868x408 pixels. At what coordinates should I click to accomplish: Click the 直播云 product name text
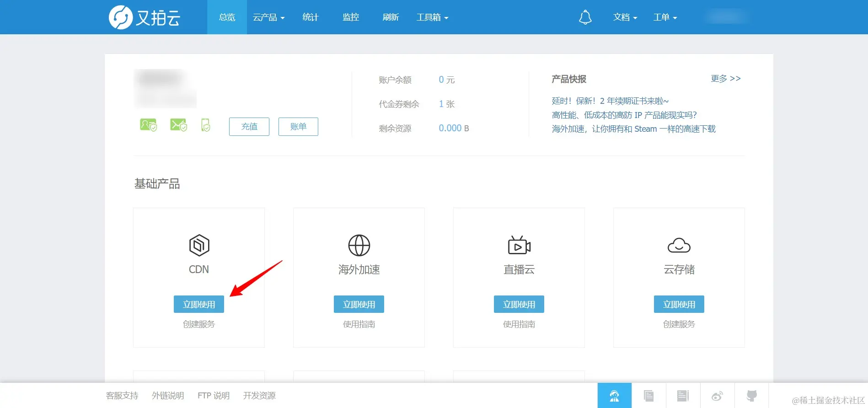click(x=519, y=269)
